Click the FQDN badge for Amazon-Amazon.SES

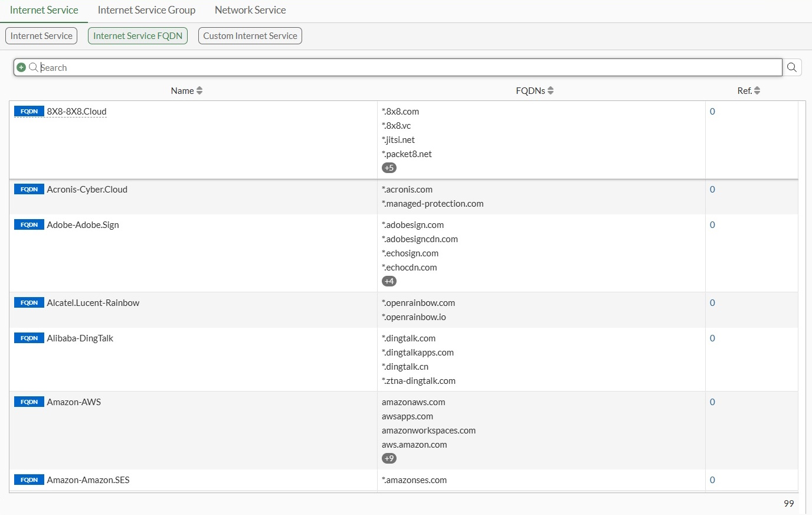(29, 480)
